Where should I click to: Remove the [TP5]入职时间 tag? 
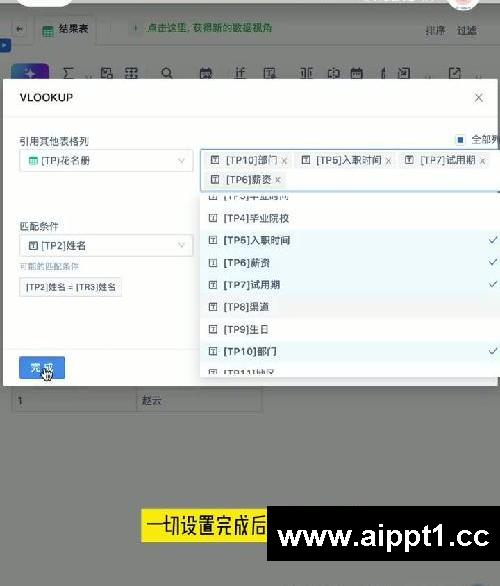tap(389, 161)
